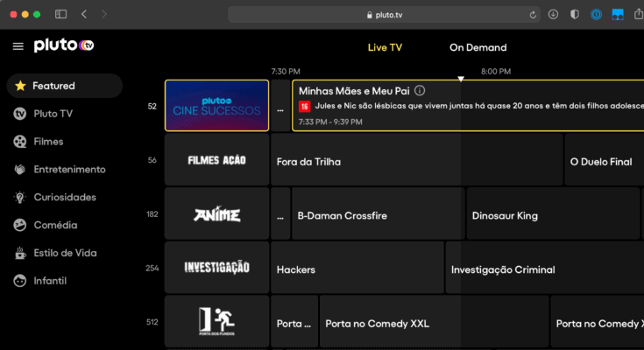
Task: Select the Anime channel
Action: [217, 213]
